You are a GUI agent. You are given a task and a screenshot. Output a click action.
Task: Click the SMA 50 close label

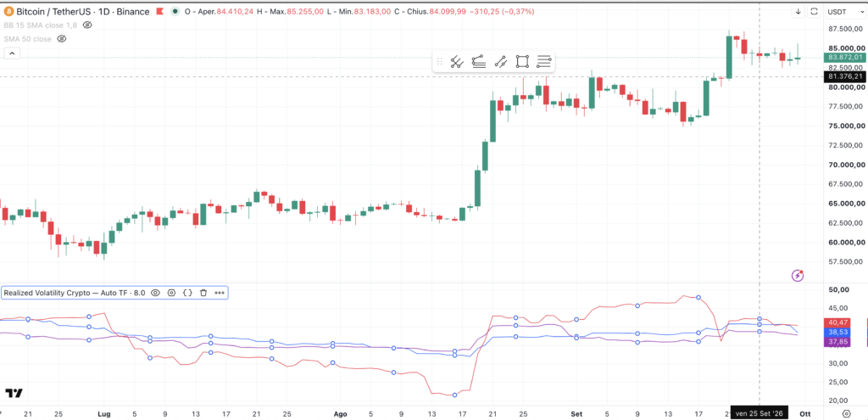[28, 39]
